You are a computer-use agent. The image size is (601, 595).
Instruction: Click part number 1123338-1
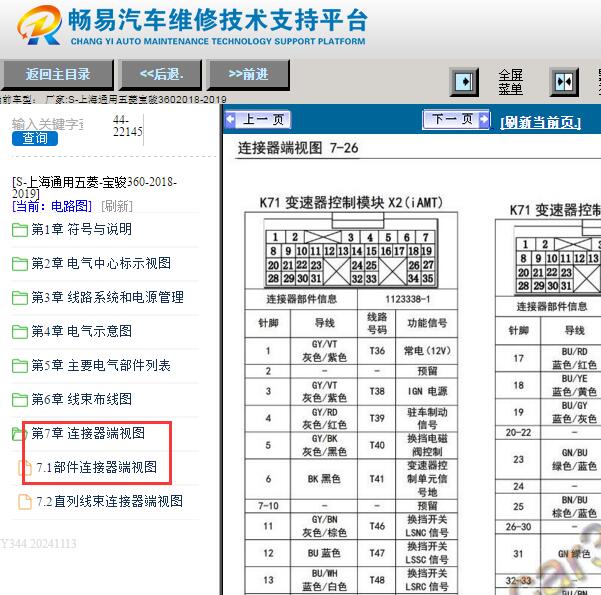[407, 299]
